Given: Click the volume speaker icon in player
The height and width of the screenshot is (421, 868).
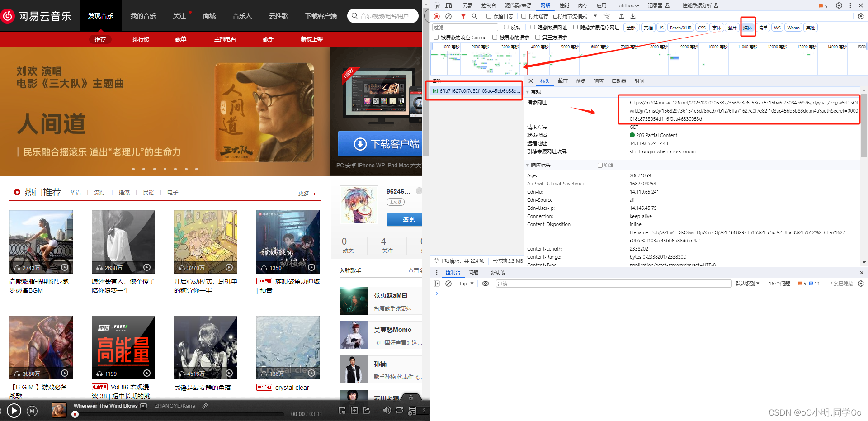Looking at the screenshot, I should click(x=387, y=411).
